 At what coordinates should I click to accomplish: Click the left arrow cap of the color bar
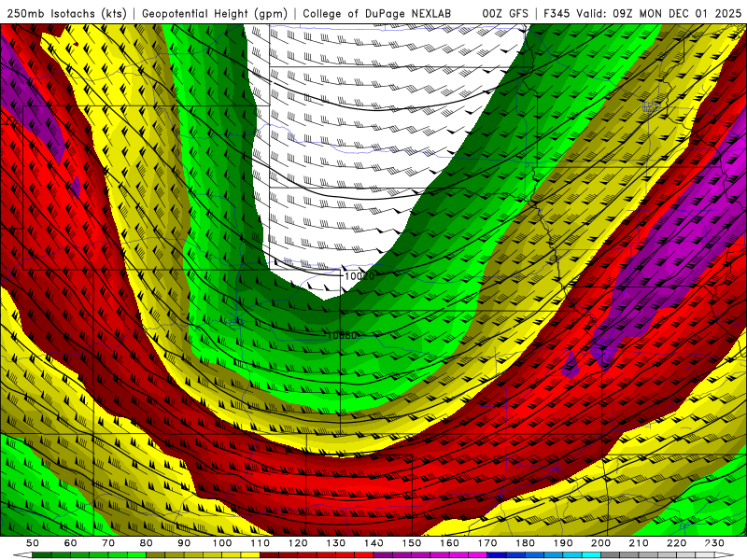click(x=22, y=555)
